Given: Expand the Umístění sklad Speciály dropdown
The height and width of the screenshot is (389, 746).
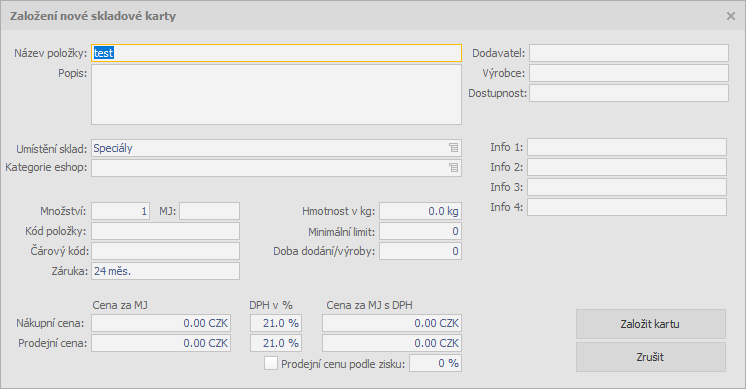Looking at the screenshot, I should (276, 148).
